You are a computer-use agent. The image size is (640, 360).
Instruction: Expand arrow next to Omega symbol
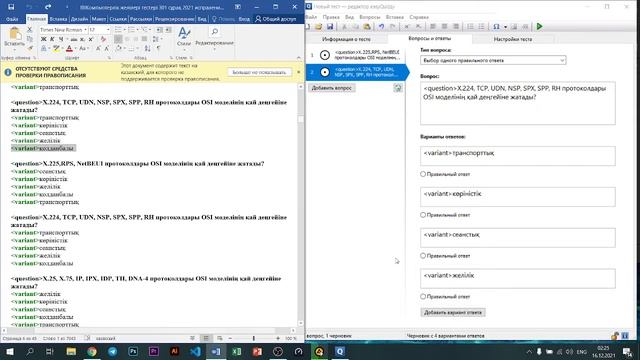tap(505, 27)
